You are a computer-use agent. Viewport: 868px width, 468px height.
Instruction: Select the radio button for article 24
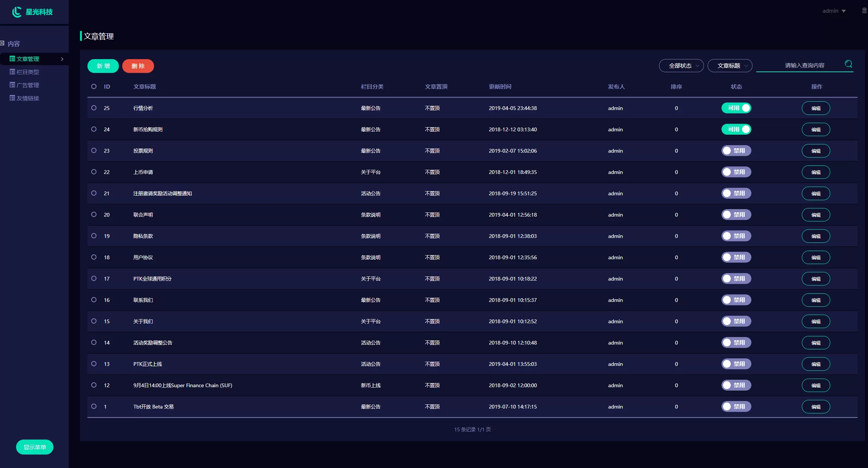pos(94,129)
